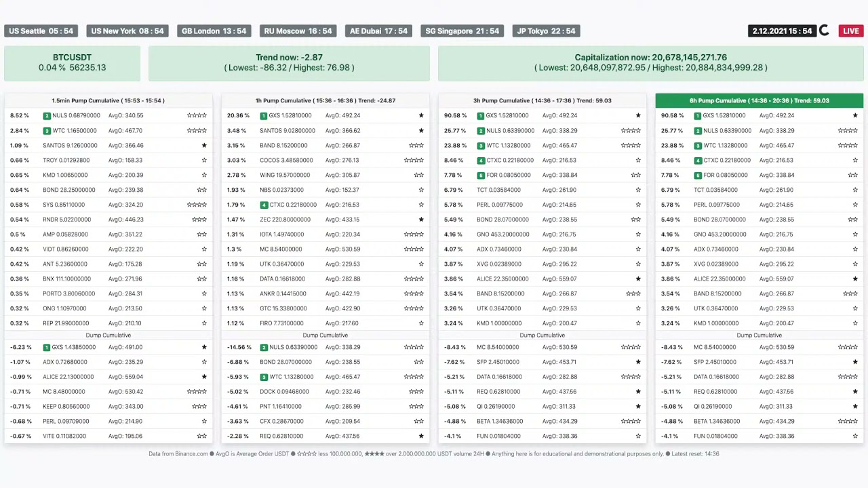Click rank badge 6 beside FOR in 3h panel
The width and height of the screenshot is (868, 488).
pos(481,175)
